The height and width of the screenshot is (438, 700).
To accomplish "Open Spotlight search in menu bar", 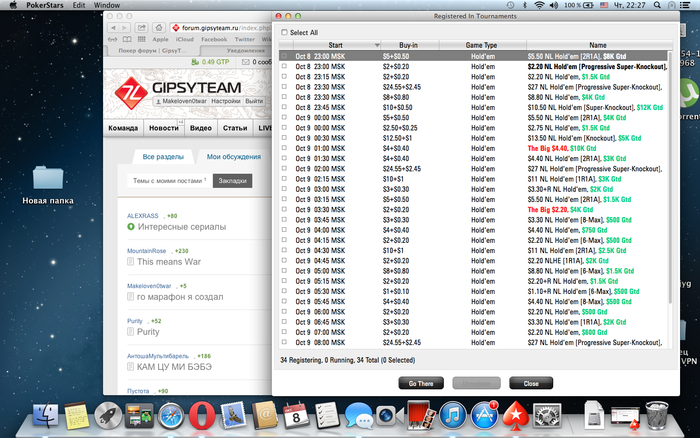I will pos(657,5).
